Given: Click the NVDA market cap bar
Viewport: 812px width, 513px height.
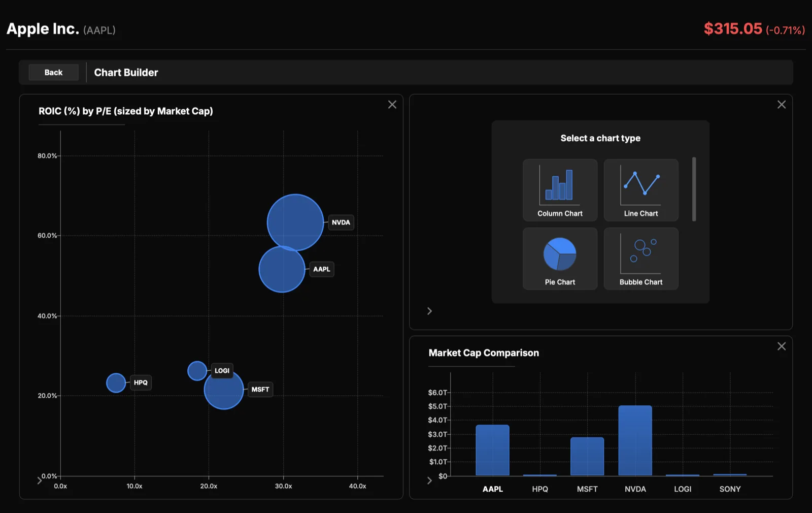Looking at the screenshot, I should 635,441.
